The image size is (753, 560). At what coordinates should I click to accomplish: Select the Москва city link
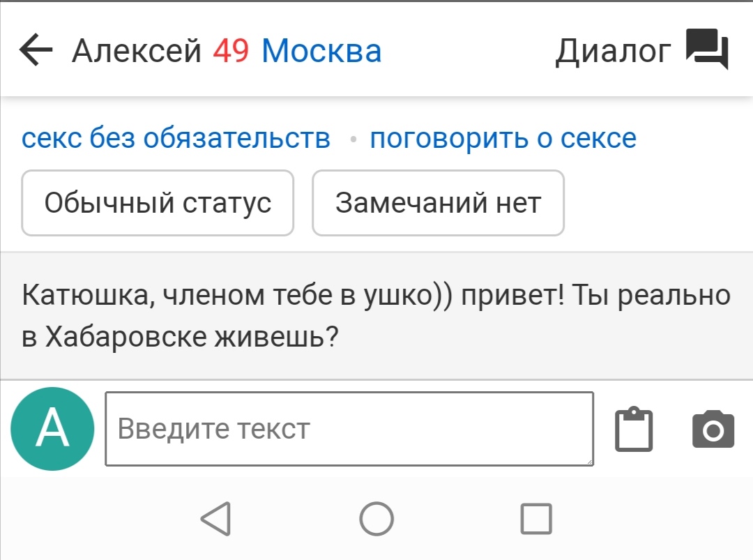321,50
